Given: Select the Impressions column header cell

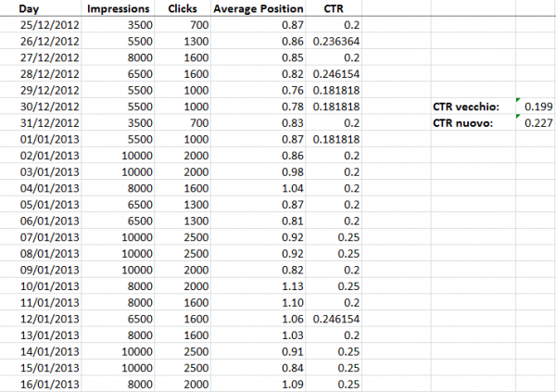Looking at the screenshot, I should [118, 8].
